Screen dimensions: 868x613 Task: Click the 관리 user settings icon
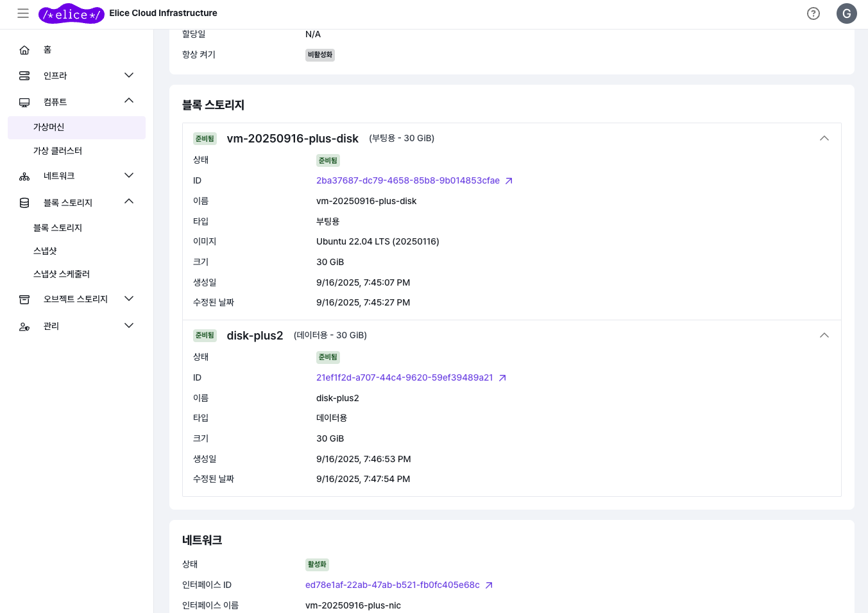pos(24,327)
